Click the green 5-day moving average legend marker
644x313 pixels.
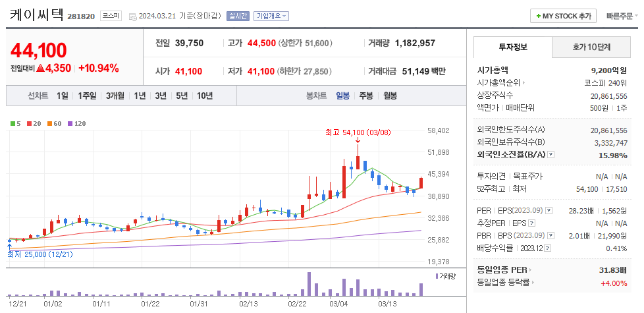pos(13,123)
